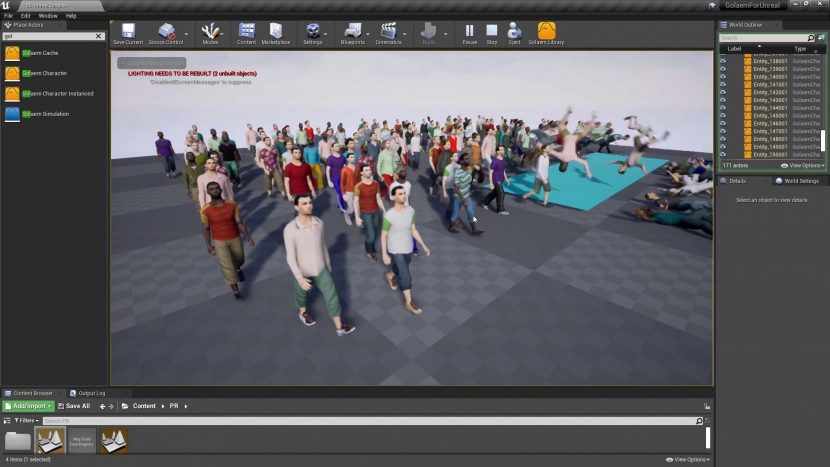Stop the play session
830x467 pixels.
492,34
